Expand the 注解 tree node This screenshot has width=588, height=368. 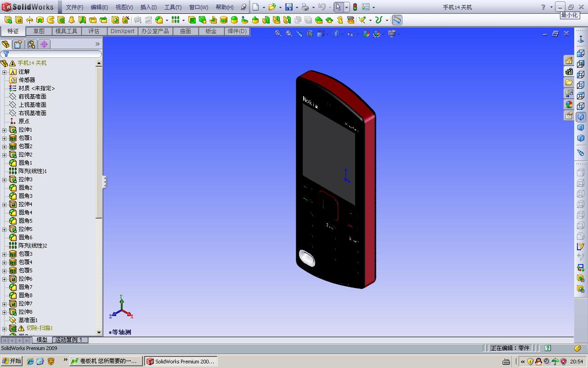point(5,72)
